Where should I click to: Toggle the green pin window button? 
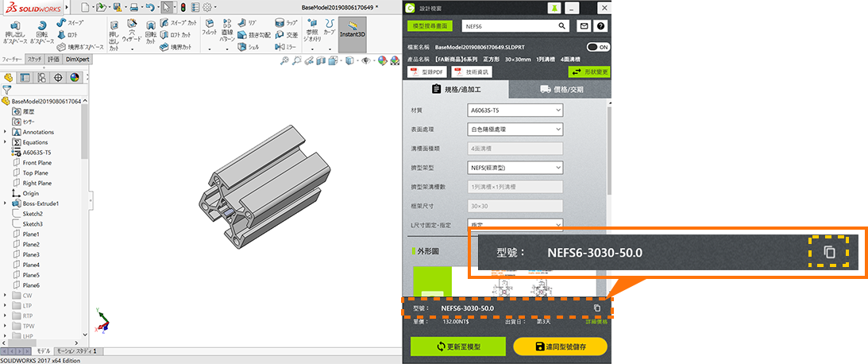point(553,8)
